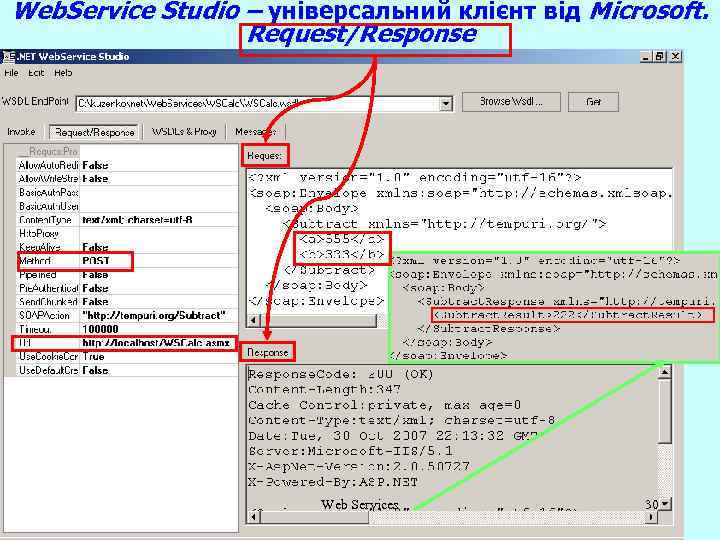
Task: Switch to the Messages tab
Action: pos(255,132)
